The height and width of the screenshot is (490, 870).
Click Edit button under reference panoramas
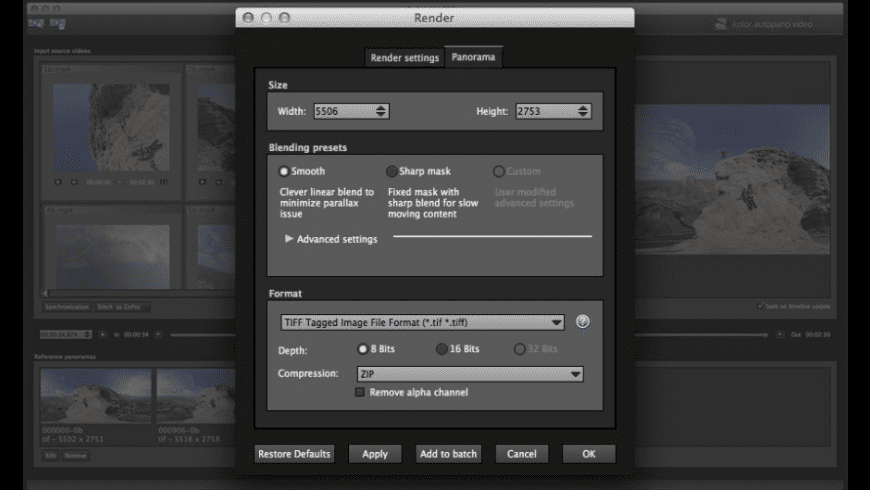pyautogui.click(x=50, y=456)
